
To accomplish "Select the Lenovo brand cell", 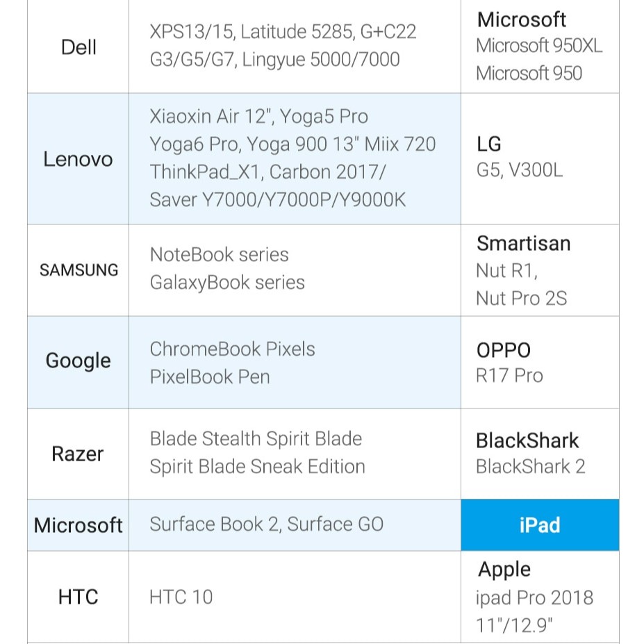I will point(78,159).
